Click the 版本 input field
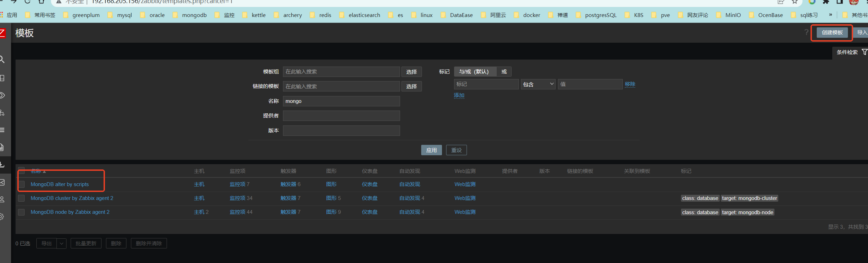 tap(342, 131)
